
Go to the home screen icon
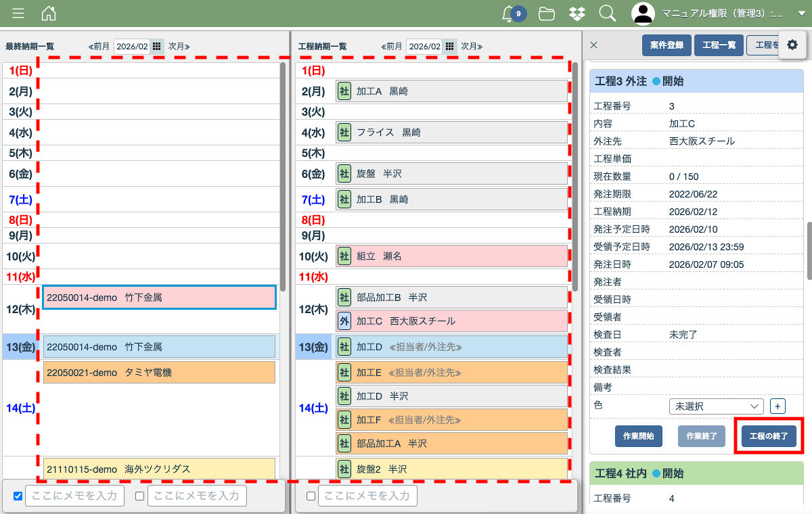pos(49,14)
